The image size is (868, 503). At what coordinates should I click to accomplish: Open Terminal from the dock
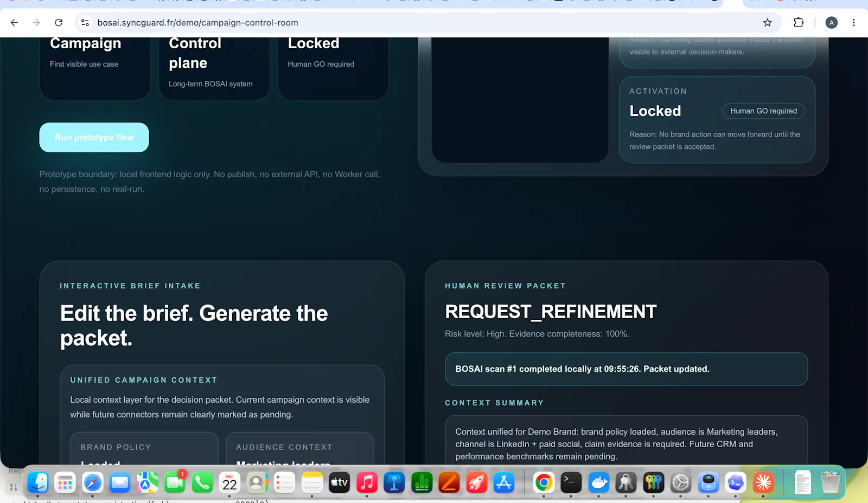571,482
